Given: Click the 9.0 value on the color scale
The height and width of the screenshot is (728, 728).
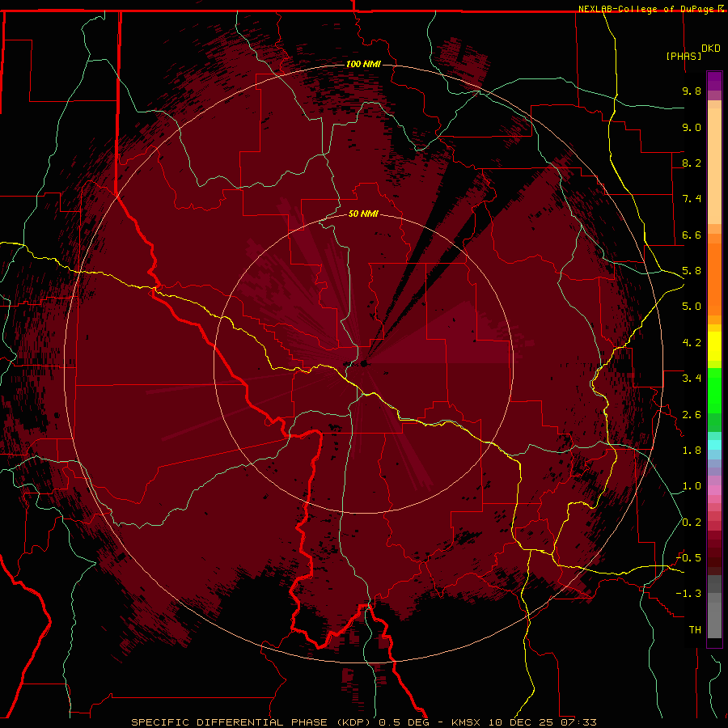Looking at the screenshot, I should click(x=692, y=127).
